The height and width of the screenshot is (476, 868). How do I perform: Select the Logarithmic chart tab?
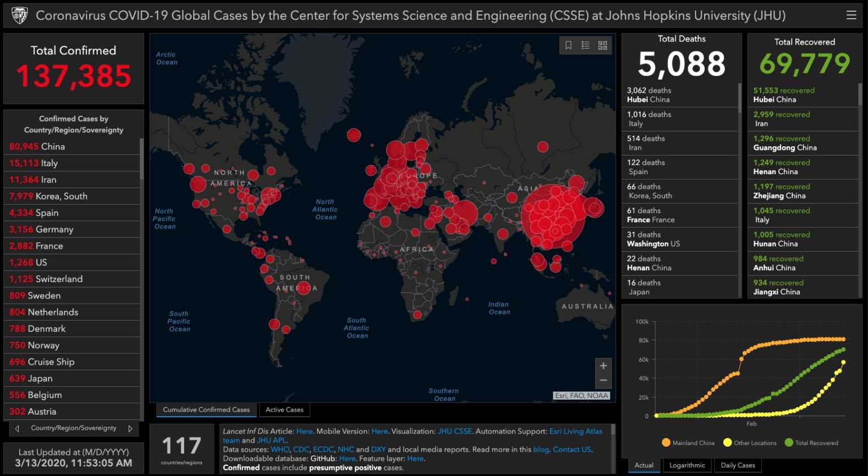pyautogui.click(x=687, y=465)
